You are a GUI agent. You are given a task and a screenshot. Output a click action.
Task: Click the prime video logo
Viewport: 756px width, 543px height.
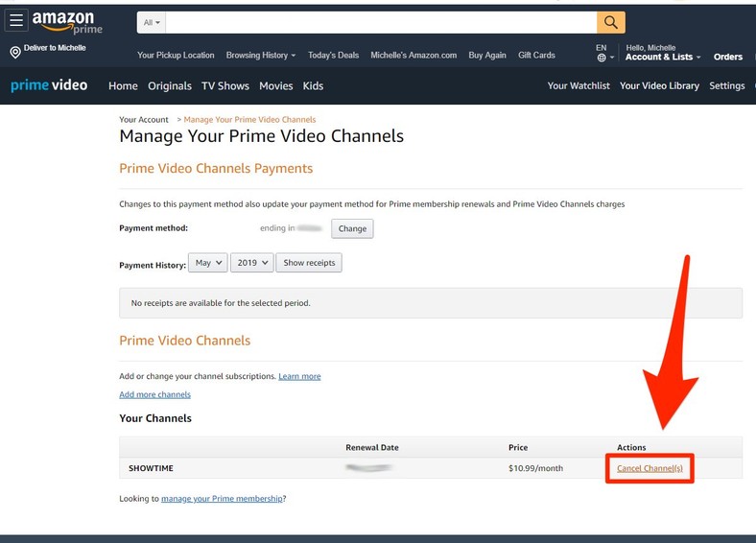pyautogui.click(x=49, y=85)
